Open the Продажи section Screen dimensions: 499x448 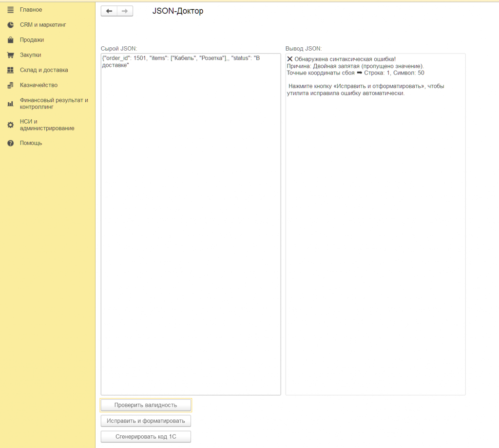coord(32,40)
